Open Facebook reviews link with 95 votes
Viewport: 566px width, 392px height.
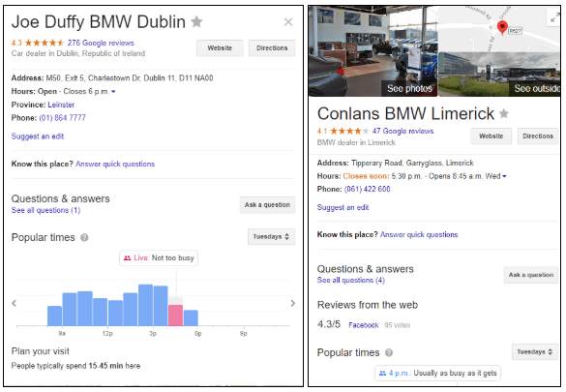[364, 325]
